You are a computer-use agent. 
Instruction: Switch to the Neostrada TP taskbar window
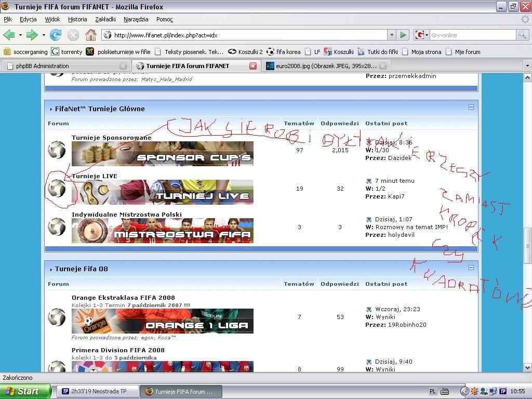point(97,391)
